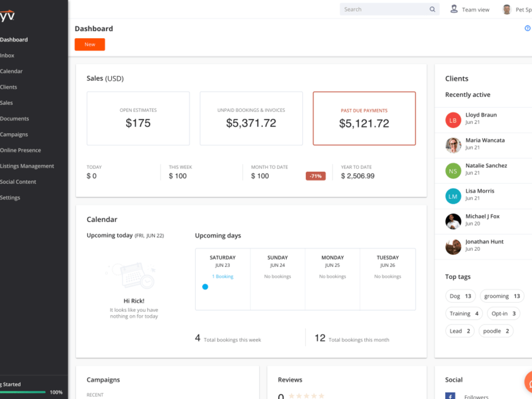Open Social Content in the sidebar
Image resolution: width=532 pixels, height=399 pixels.
coord(18,181)
